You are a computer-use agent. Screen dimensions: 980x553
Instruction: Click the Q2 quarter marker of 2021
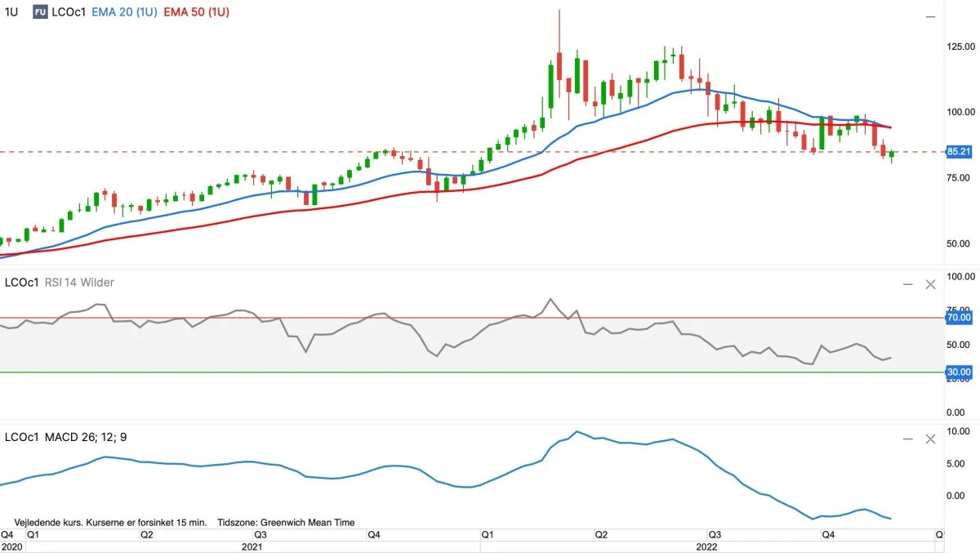pos(147,534)
